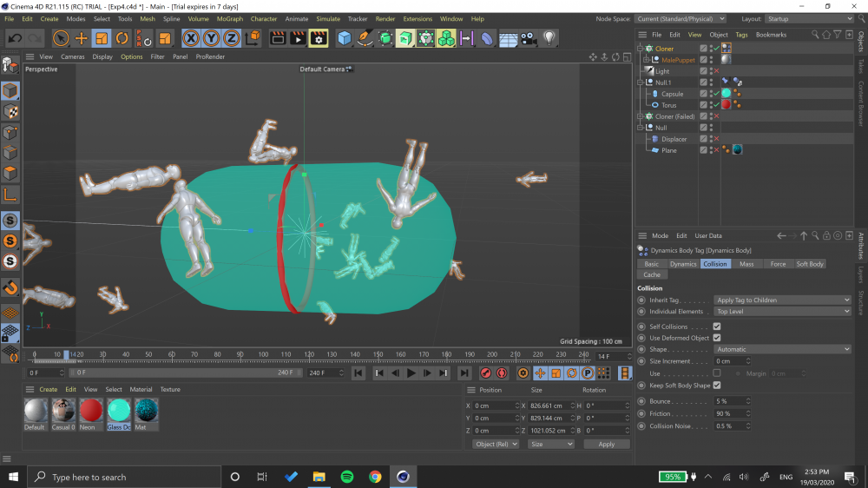Go to end of animation
Image resolution: width=868 pixels, height=488 pixels.
pyautogui.click(x=464, y=373)
